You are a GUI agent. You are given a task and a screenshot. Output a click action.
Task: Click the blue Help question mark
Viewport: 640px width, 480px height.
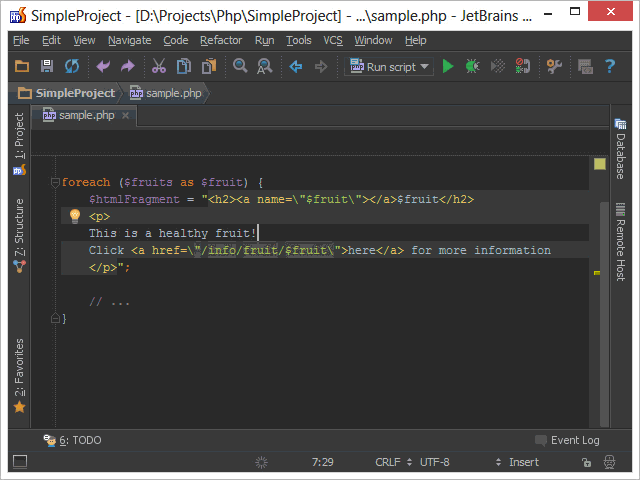609,67
